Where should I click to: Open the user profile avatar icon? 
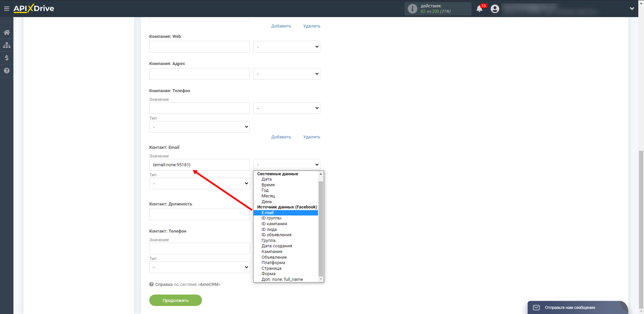495,9
